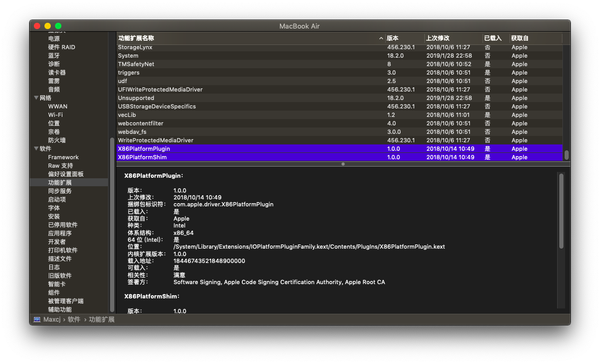
Task: Select 雷雳 in the sidebar
Action: (54, 81)
